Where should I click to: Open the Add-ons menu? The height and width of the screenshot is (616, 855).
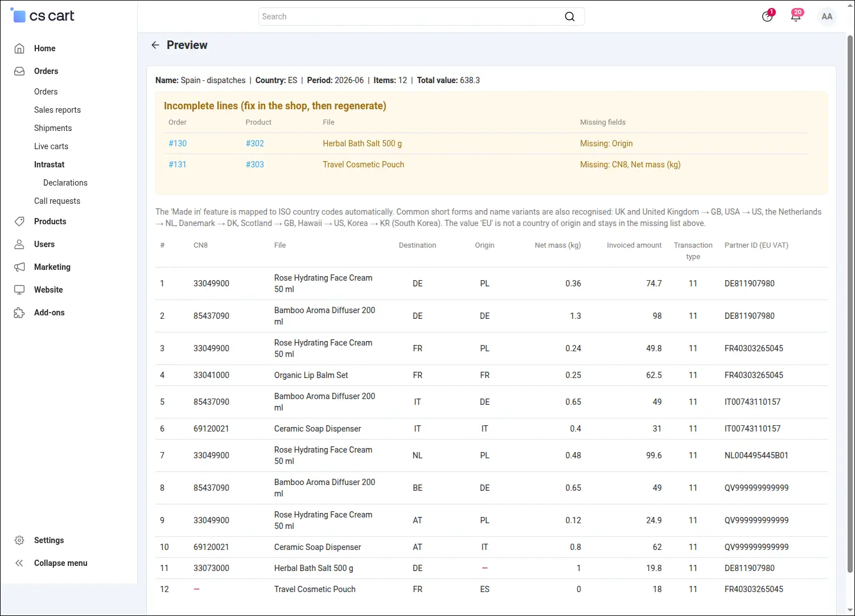(x=50, y=313)
